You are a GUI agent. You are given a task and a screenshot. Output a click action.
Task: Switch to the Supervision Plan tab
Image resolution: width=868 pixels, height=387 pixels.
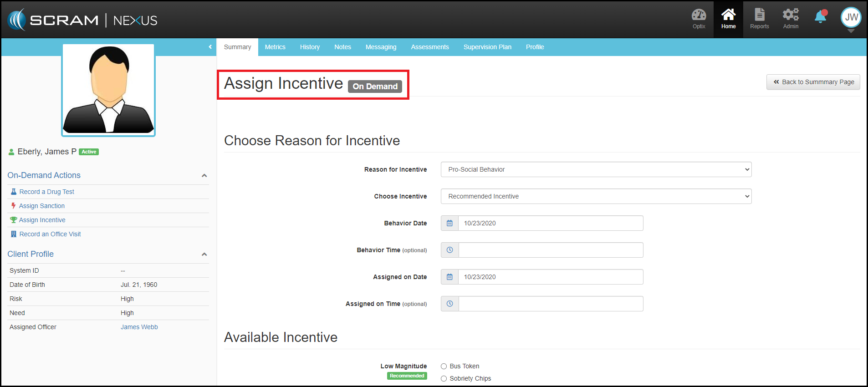[x=487, y=47]
